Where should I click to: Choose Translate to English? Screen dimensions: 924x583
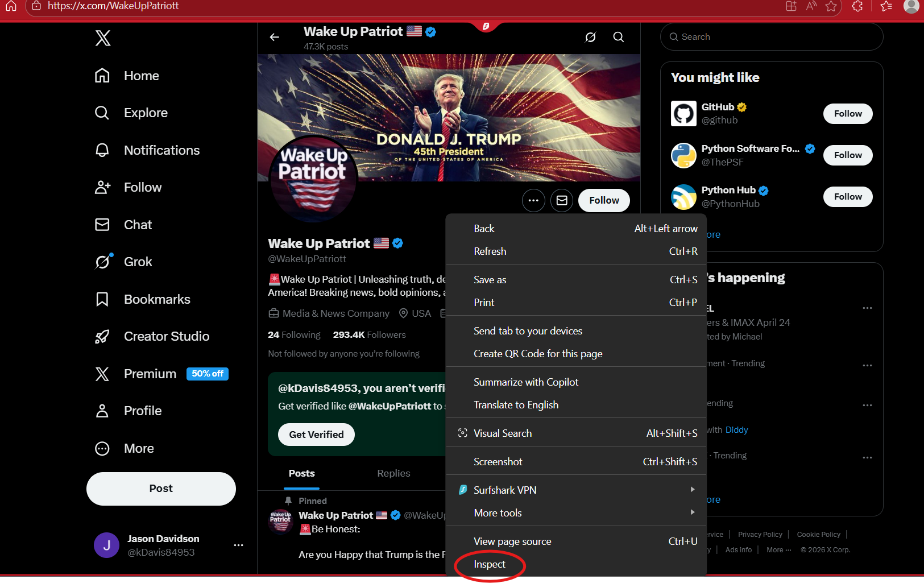pyautogui.click(x=576, y=404)
